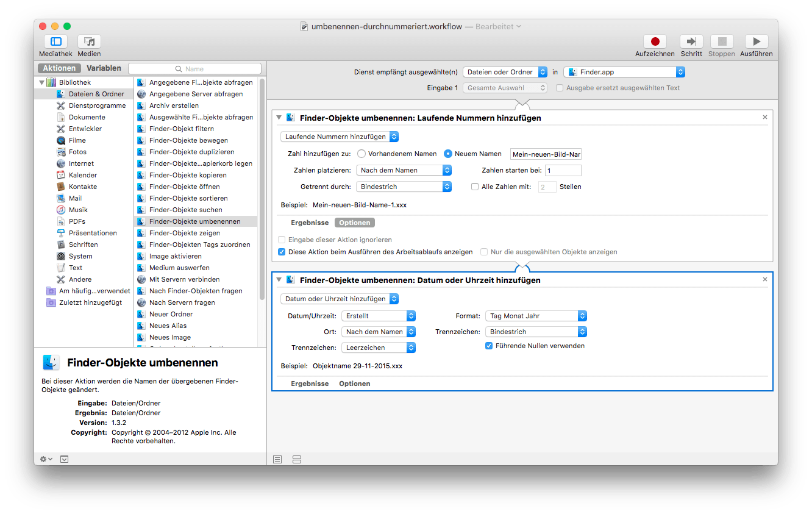This screenshot has width=812, height=514.
Task: Click the action search field
Action: [x=194, y=69]
